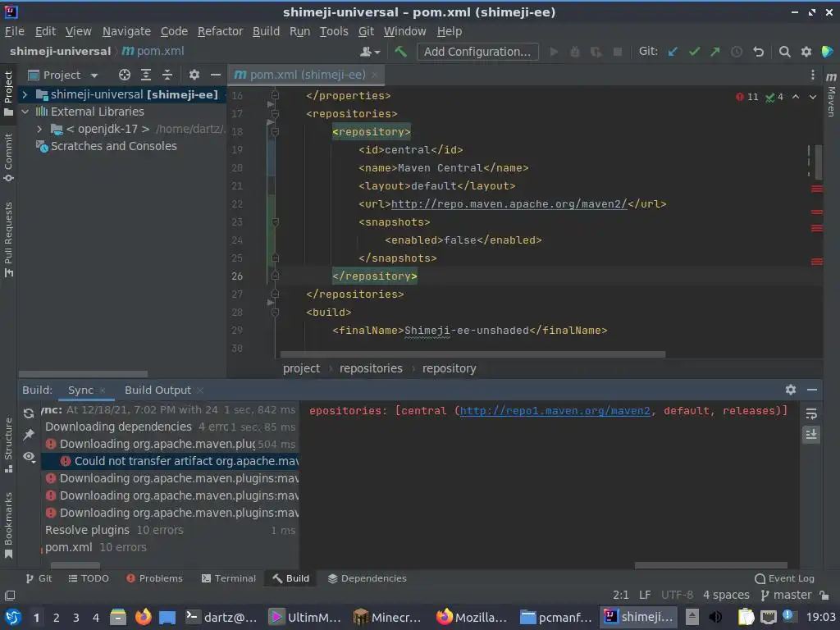Hide the Build tool window
840x630 pixels.
(812, 390)
